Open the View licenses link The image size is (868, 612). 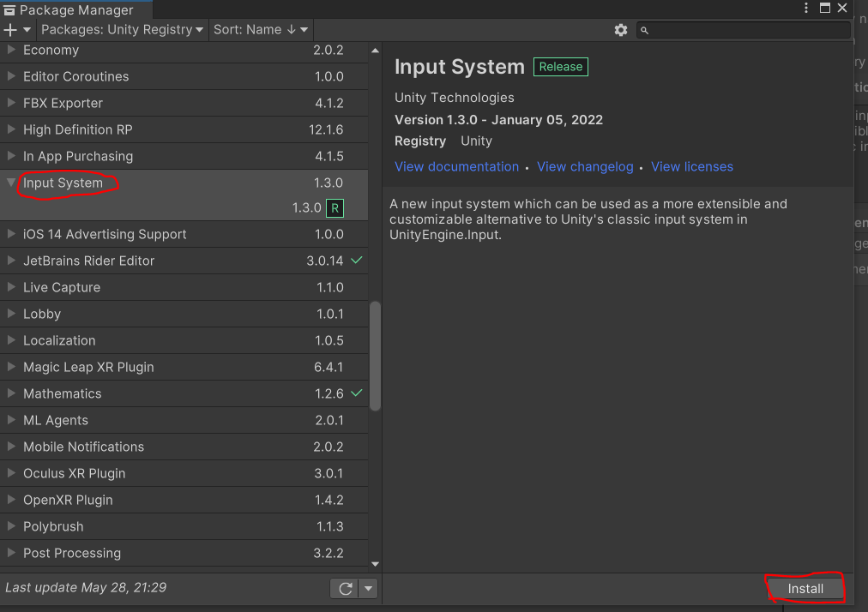692,166
